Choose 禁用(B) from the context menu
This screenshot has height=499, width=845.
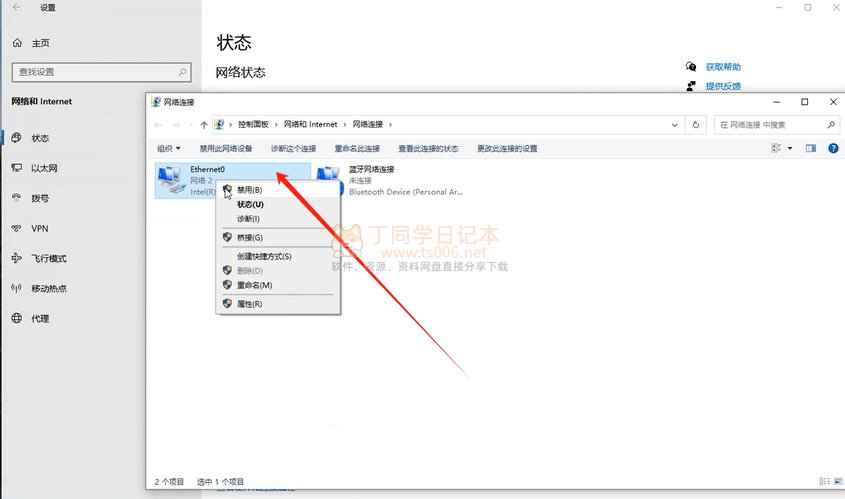278,190
